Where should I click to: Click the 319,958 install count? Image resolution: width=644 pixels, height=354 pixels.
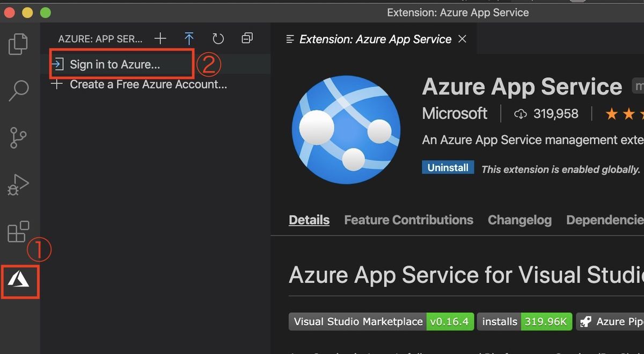click(546, 114)
